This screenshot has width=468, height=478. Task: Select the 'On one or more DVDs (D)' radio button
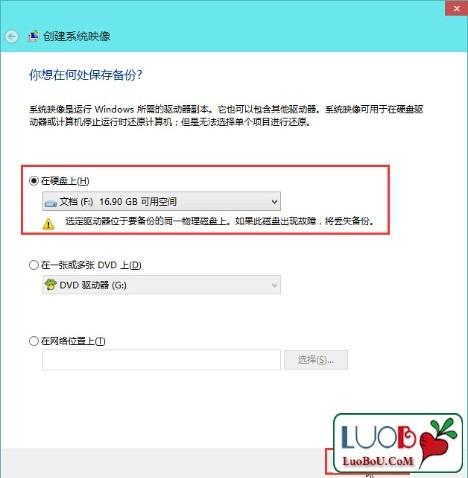34,265
